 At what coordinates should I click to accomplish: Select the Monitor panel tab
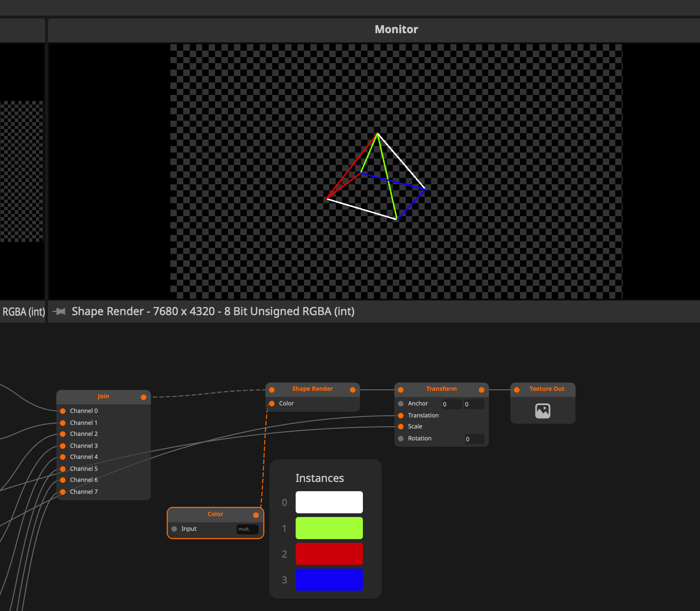[396, 29]
